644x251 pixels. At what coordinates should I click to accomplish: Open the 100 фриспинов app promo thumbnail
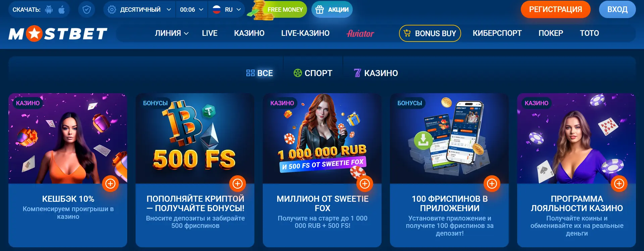[x=449, y=138]
